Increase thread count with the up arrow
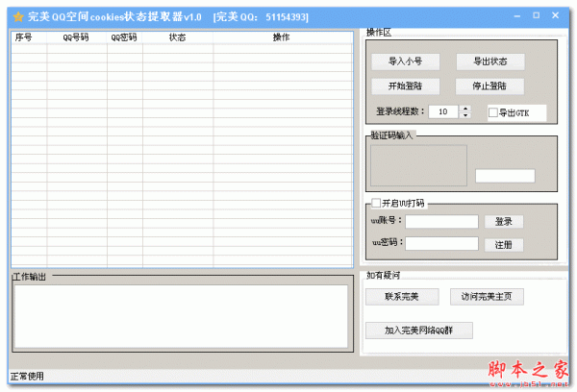The height and width of the screenshot is (392, 577). (465, 109)
